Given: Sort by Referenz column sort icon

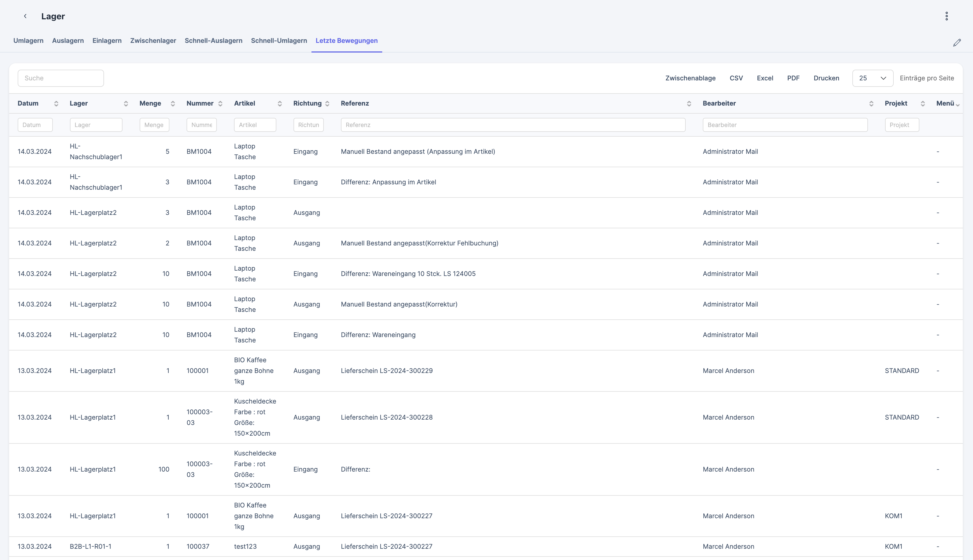Looking at the screenshot, I should [x=689, y=103].
